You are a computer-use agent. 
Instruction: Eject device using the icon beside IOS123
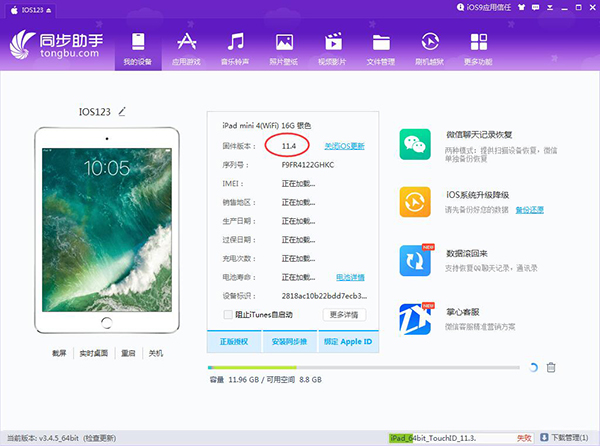49,11
